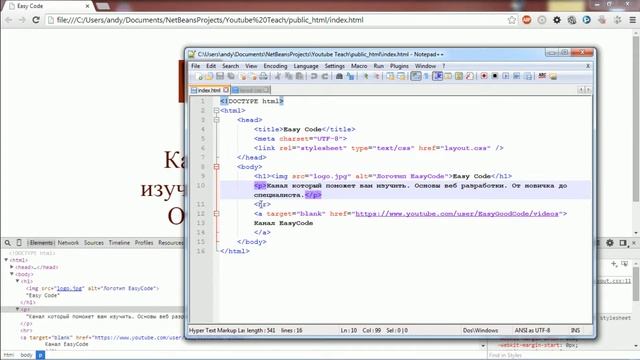Collapse the body node in DevTools tree
The width and height of the screenshot is (640, 360).
(x=12, y=274)
